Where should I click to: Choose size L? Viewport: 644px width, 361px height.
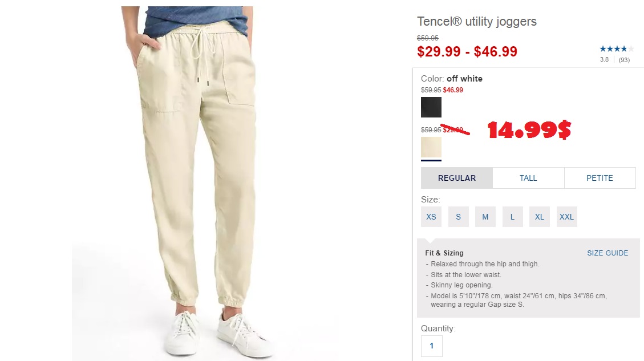(513, 217)
